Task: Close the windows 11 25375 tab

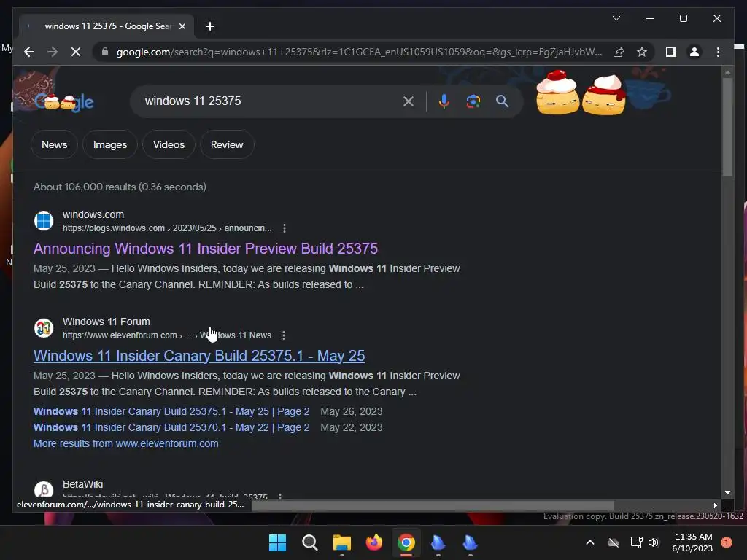Action: (182, 26)
